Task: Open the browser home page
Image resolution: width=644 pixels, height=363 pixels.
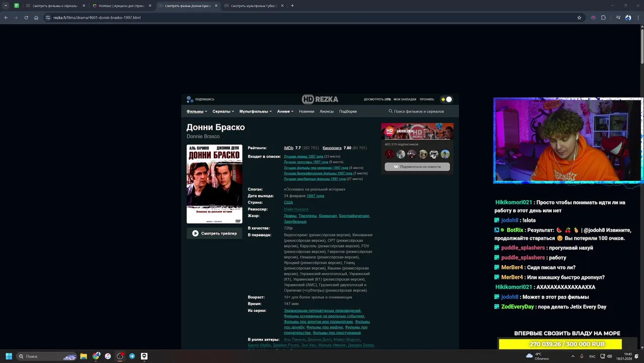Action: (36, 18)
